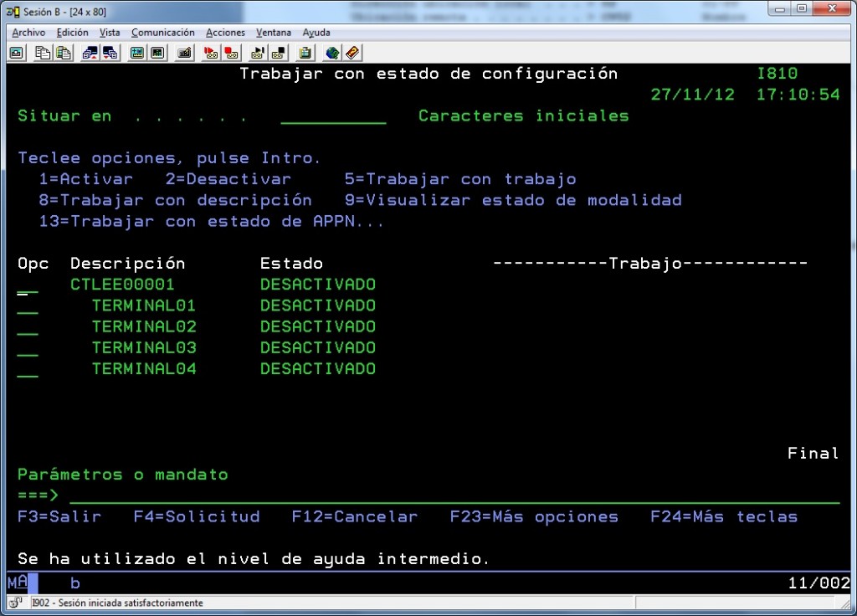Click the 'Trabajar con estado de configuración' title

(x=429, y=74)
